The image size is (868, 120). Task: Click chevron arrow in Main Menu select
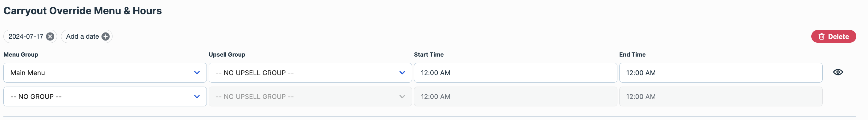click(x=197, y=73)
